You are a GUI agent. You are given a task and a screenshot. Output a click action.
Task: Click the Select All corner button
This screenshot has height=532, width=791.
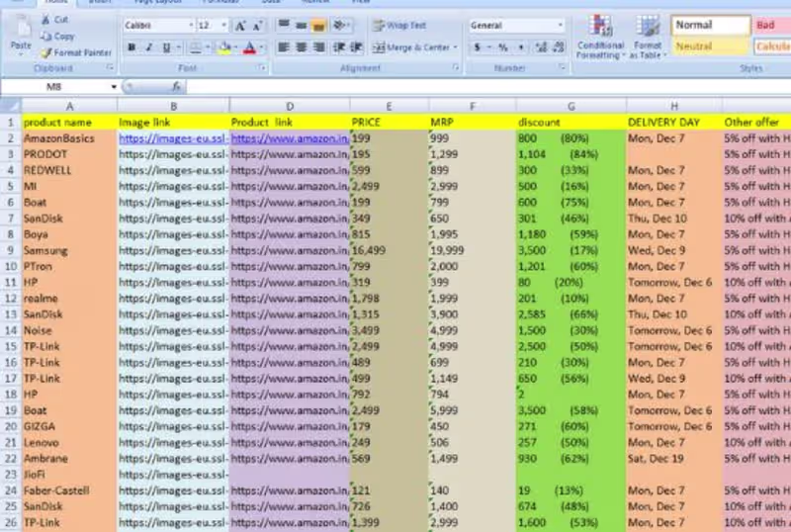(11, 106)
